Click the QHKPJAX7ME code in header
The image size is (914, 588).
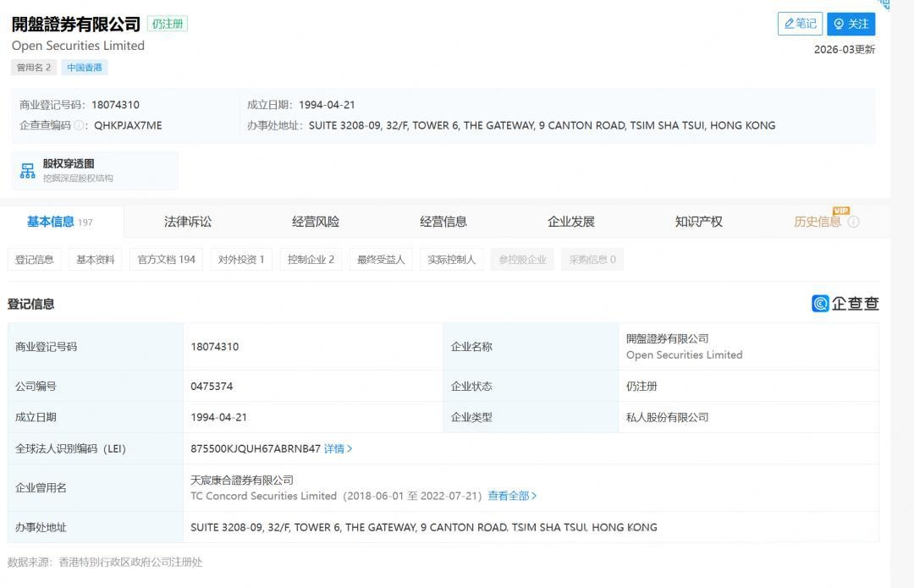pyautogui.click(x=129, y=125)
